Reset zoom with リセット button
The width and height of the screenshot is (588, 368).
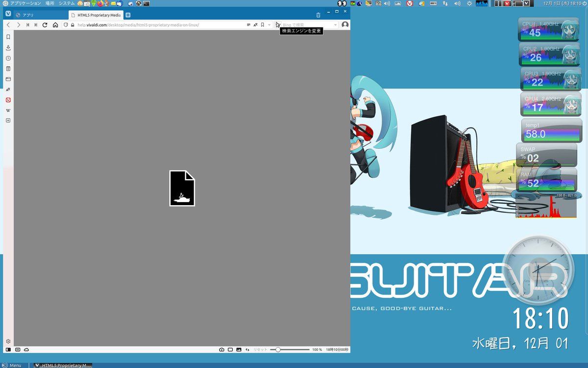tap(260, 349)
